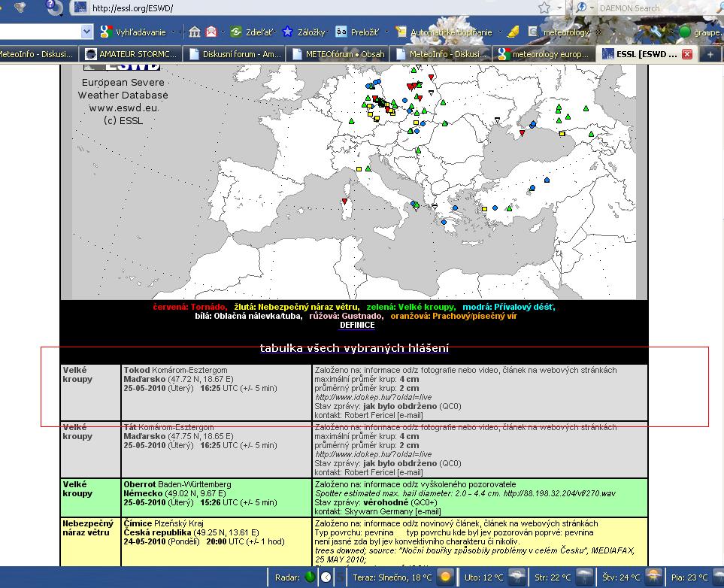Click the Str forecast storm icon
Image resolution: width=724 pixels, height=588 pixels.
coord(585,577)
